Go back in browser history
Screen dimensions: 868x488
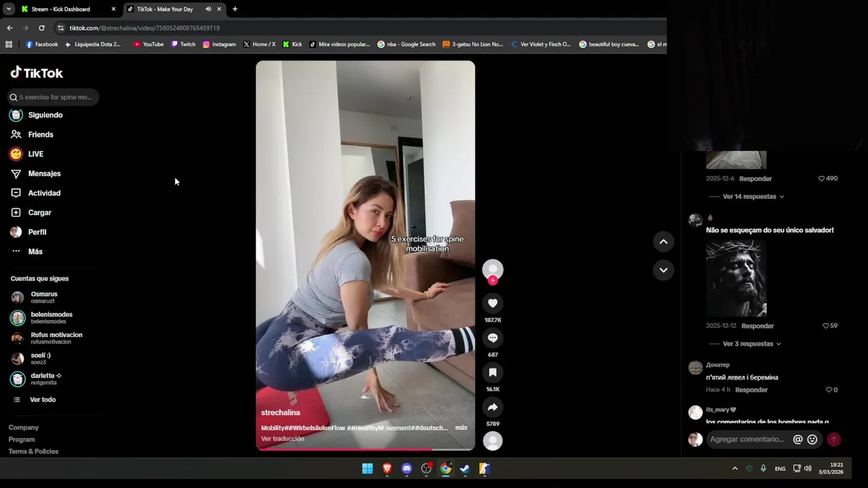[x=9, y=28]
